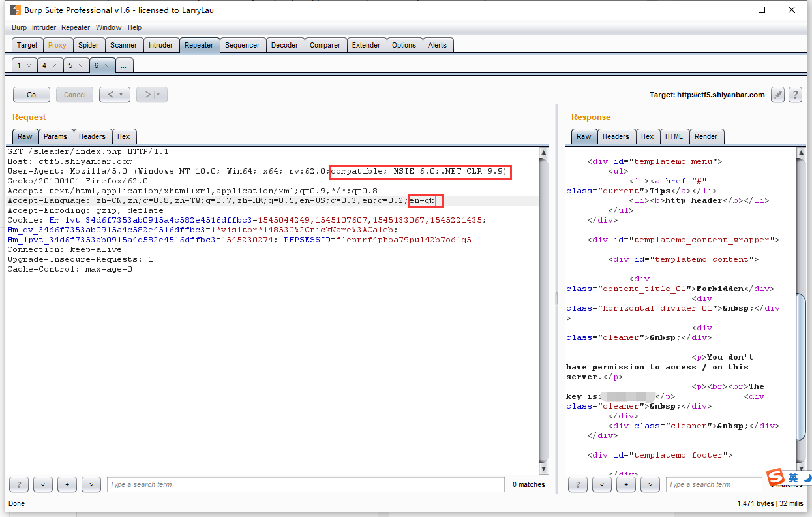Close repeater tab 6
This screenshot has width=812, height=517.
click(106, 65)
